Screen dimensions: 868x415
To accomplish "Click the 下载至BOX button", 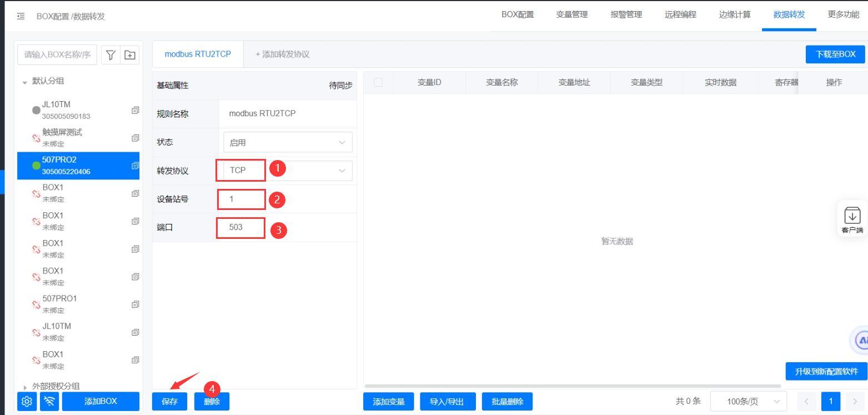I will pyautogui.click(x=835, y=54).
